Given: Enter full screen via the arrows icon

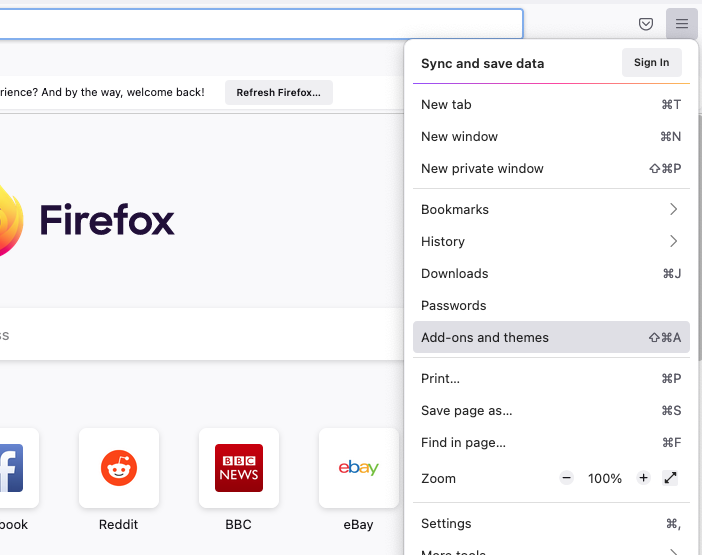Looking at the screenshot, I should (670, 478).
